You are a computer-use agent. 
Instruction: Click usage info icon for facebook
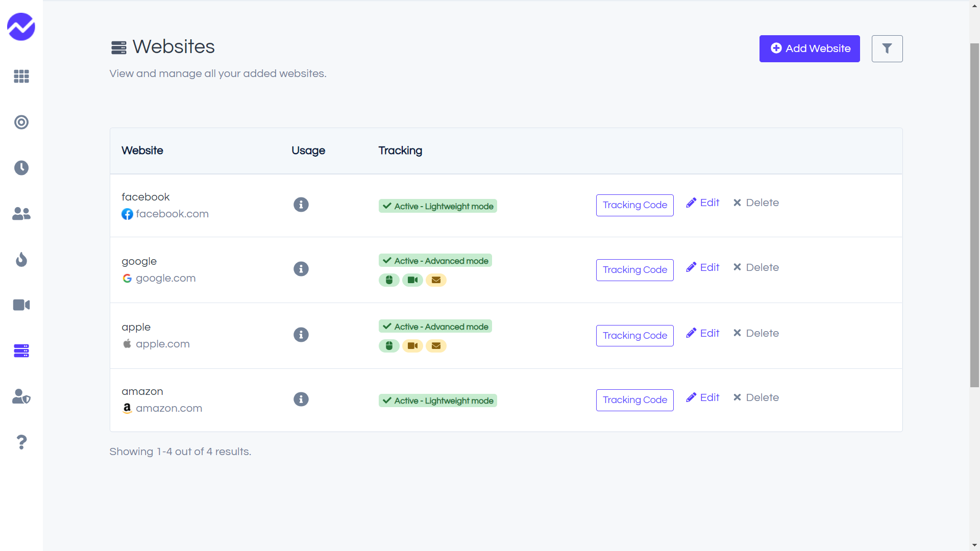[x=301, y=205]
